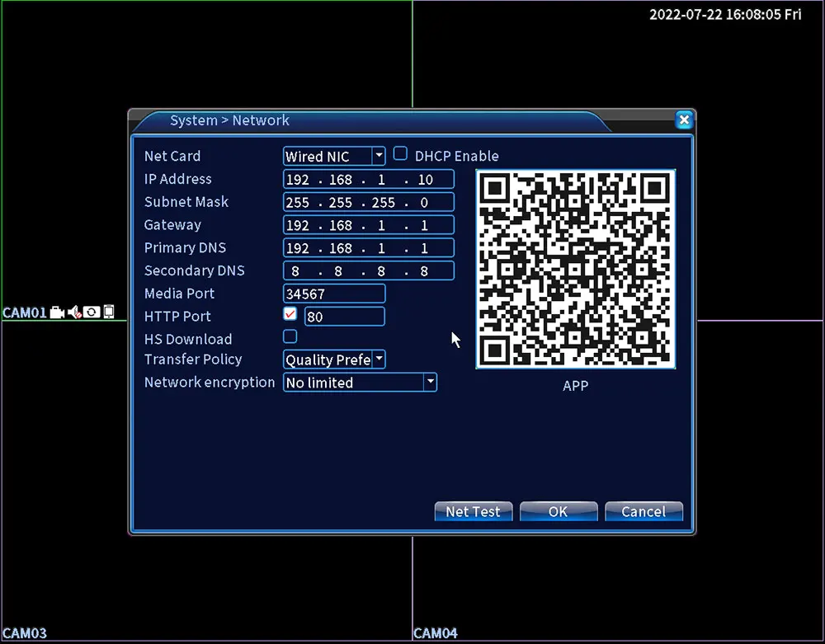Click the CAM01 mobile device status icon
The image size is (825, 644).
click(108, 312)
